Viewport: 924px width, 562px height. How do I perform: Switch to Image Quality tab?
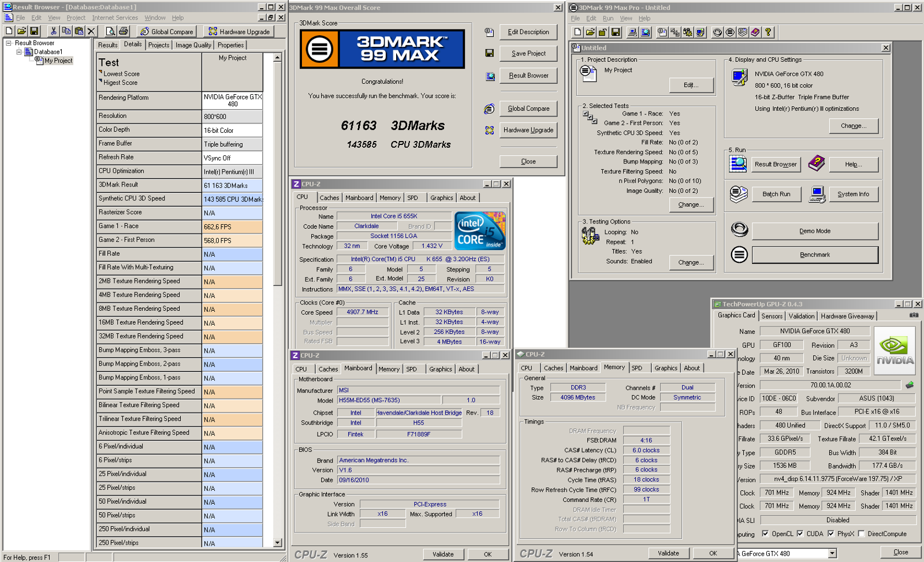[x=193, y=45]
